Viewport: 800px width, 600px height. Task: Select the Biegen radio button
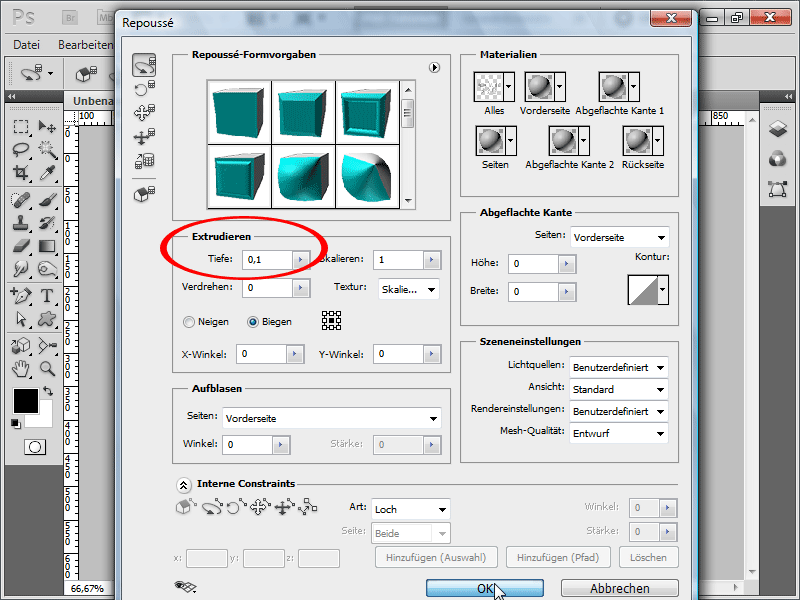pos(253,322)
